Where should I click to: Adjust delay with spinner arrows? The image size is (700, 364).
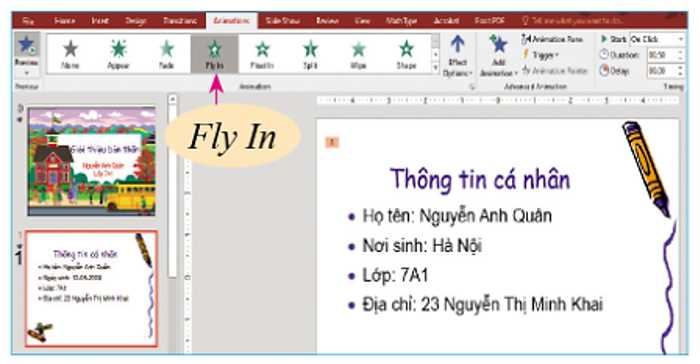(681, 71)
